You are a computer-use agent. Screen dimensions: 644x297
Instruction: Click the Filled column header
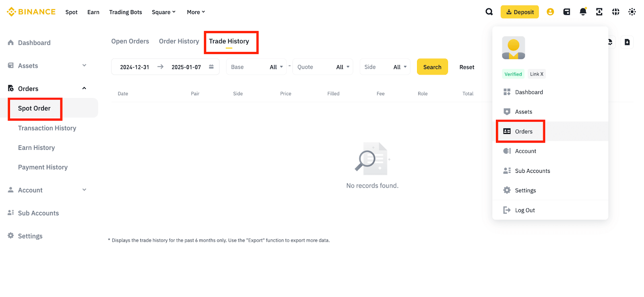[333, 93]
